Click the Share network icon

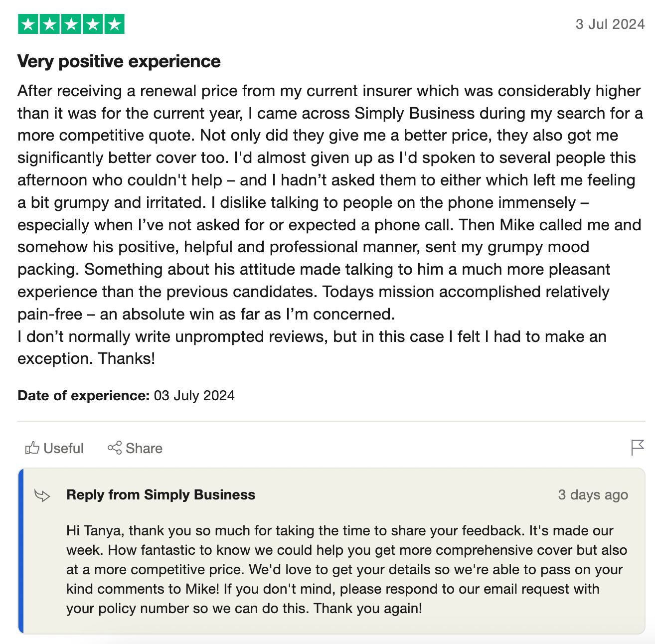click(x=115, y=448)
